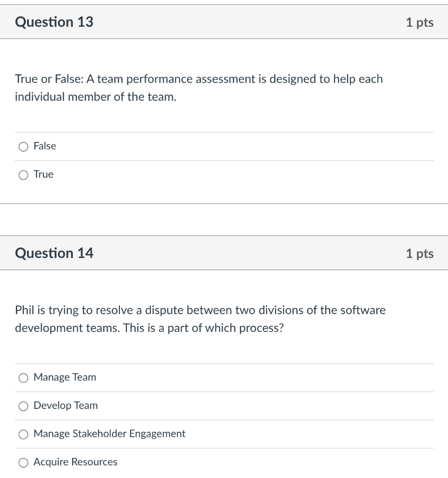Click the Develop Team answer text

pyautogui.click(x=65, y=406)
